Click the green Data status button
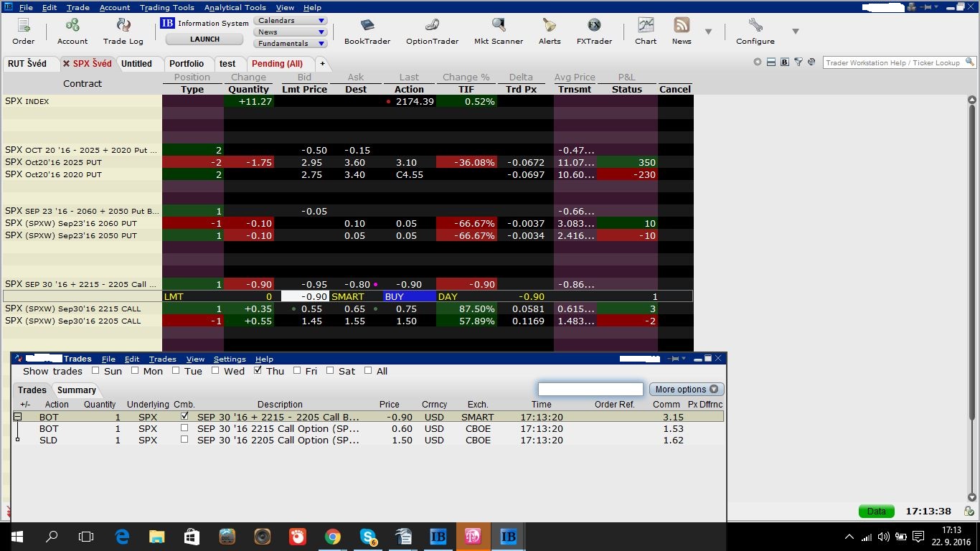Viewport: 980px width, 551px height. point(876,512)
